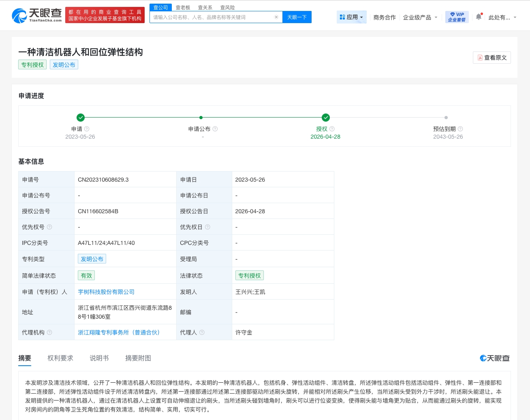Click help icon next to 申请公布 step

[x=215, y=129]
